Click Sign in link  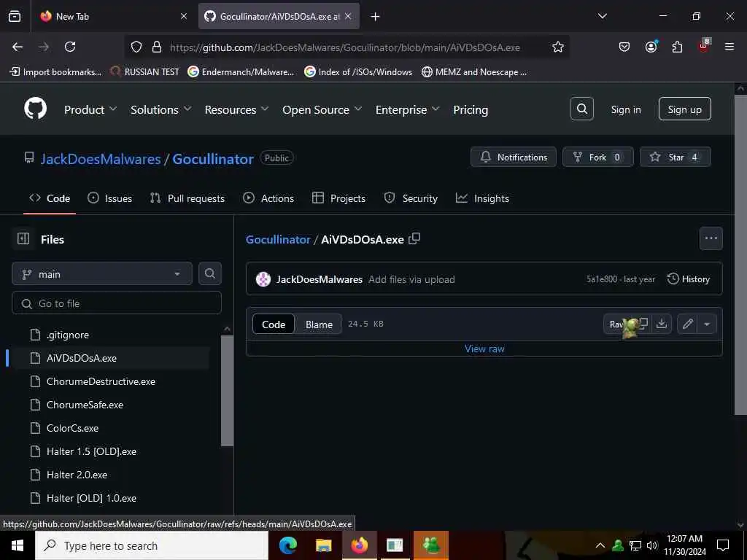click(625, 109)
